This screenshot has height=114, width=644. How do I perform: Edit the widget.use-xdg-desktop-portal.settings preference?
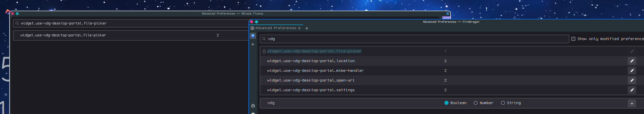pyautogui.click(x=632, y=90)
